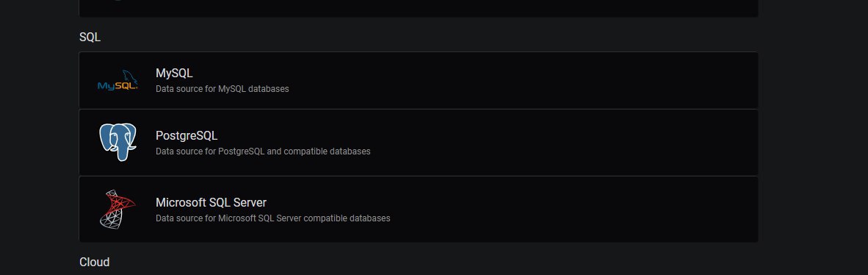
Task: Click the PostgreSQL compatible databases description
Action: pos(263,151)
